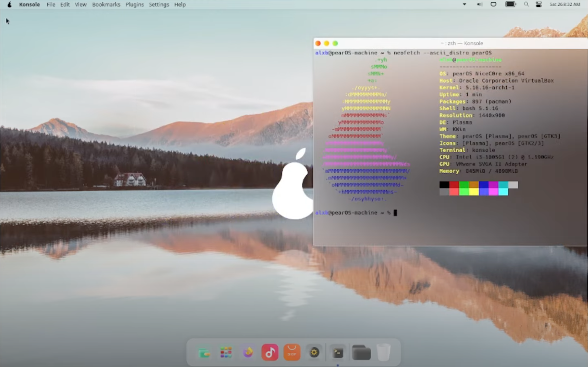Click the 'Kernel: 5.16.16-arch1-1' line

click(477, 88)
